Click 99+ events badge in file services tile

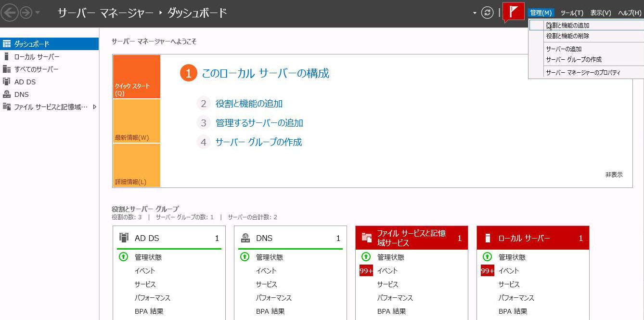(366, 271)
